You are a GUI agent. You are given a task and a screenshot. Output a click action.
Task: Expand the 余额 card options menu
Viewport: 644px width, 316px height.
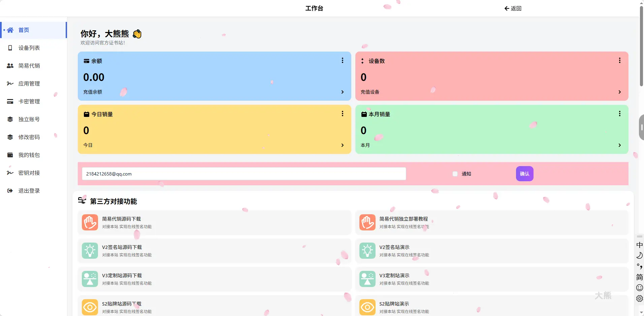pos(342,60)
